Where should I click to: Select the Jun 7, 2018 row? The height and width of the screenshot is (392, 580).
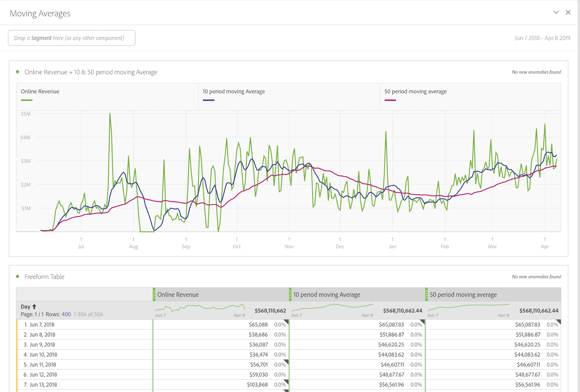(x=84, y=325)
